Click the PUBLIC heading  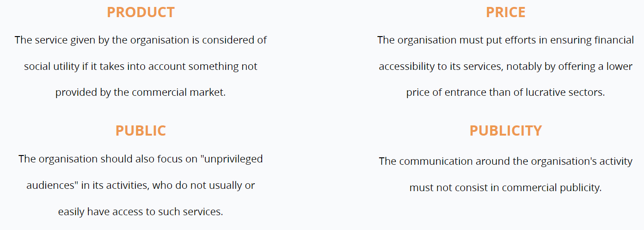click(141, 131)
